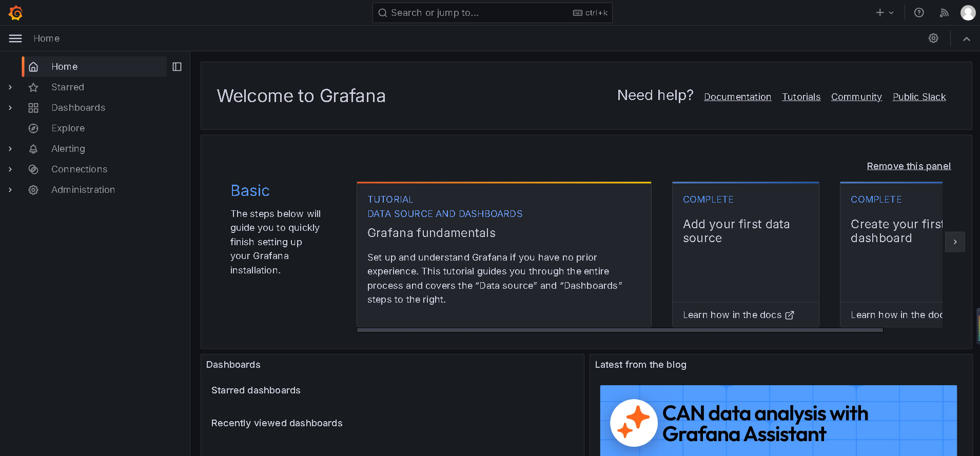Click the Home house icon
This screenshot has width=980, height=456.
click(x=33, y=67)
